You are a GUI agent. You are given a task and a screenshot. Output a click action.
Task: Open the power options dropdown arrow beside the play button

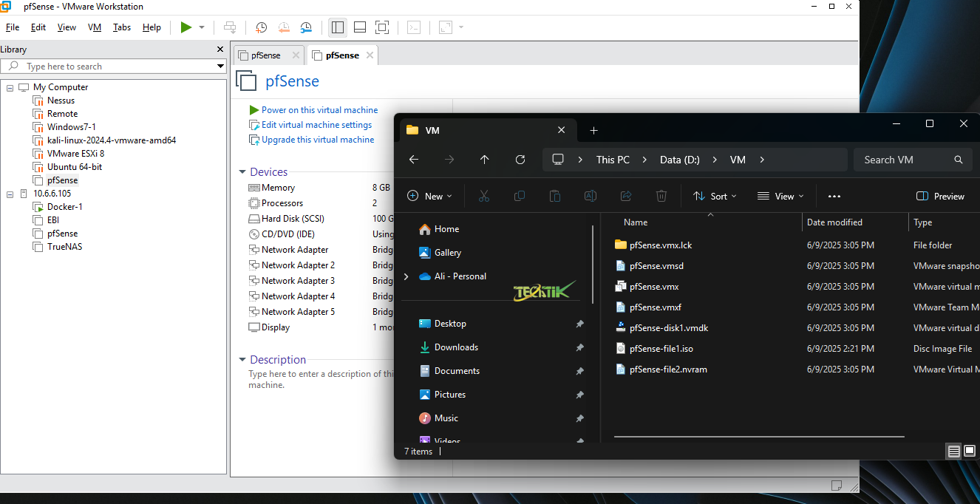(202, 27)
